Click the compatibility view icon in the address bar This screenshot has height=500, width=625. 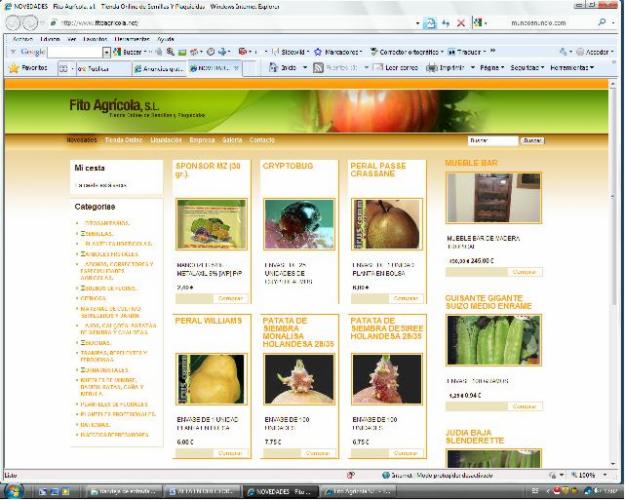429,23
